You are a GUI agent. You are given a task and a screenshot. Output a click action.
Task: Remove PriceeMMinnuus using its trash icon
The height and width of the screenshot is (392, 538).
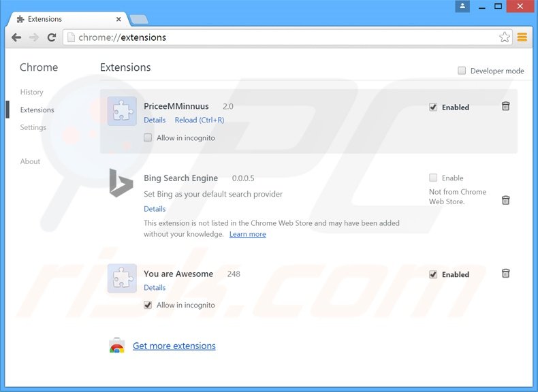pos(505,106)
